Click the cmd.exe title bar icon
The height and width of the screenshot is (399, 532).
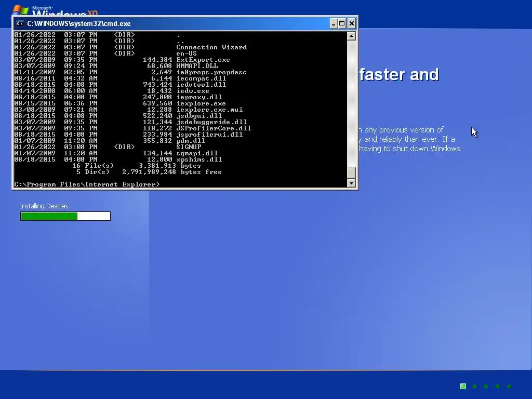click(x=20, y=23)
